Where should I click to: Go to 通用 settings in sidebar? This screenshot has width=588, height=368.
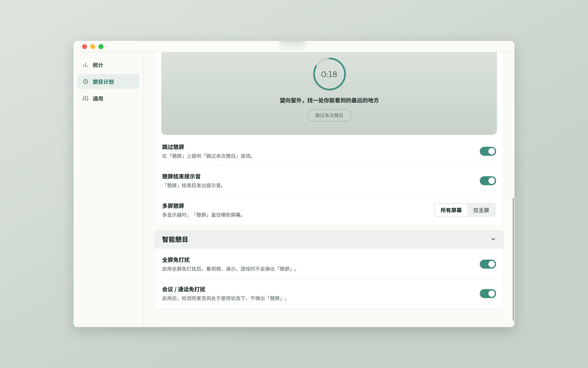(x=108, y=98)
